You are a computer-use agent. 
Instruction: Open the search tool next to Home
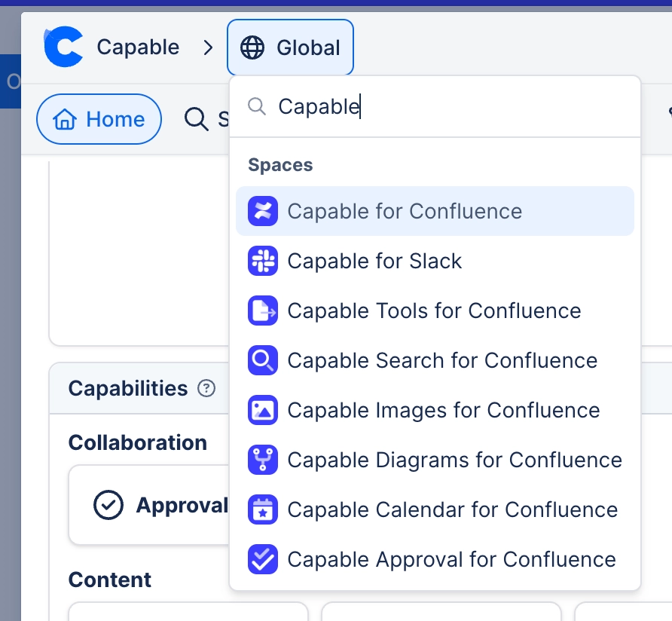(x=197, y=119)
